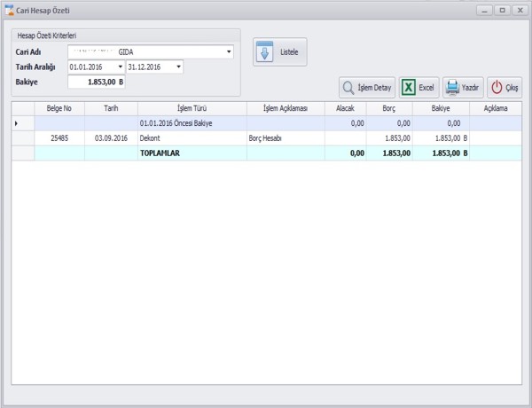Click the Dekont cell
This screenshot has width=532, height=408.
tap(192, 138)
